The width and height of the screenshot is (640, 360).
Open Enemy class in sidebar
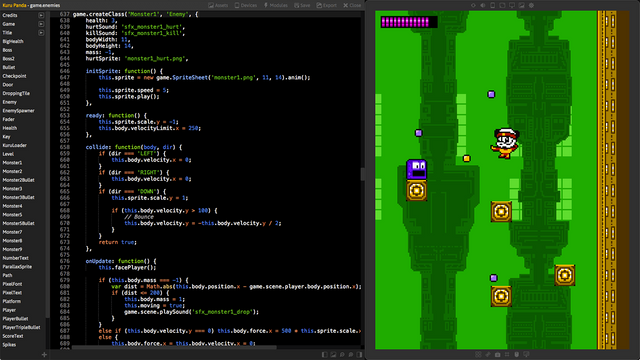(x=10, y=102)
